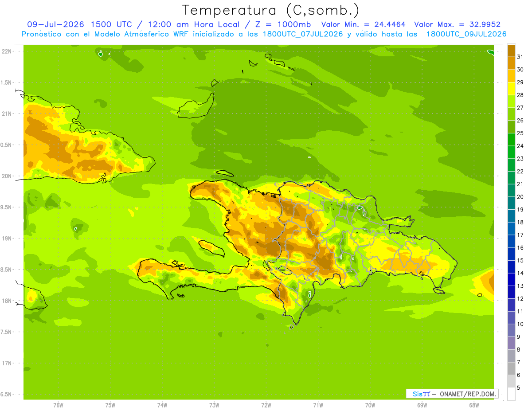Click the 19N latitude label
The height and width of the screenshot is (411, 532).
click(x=6, y=238)
